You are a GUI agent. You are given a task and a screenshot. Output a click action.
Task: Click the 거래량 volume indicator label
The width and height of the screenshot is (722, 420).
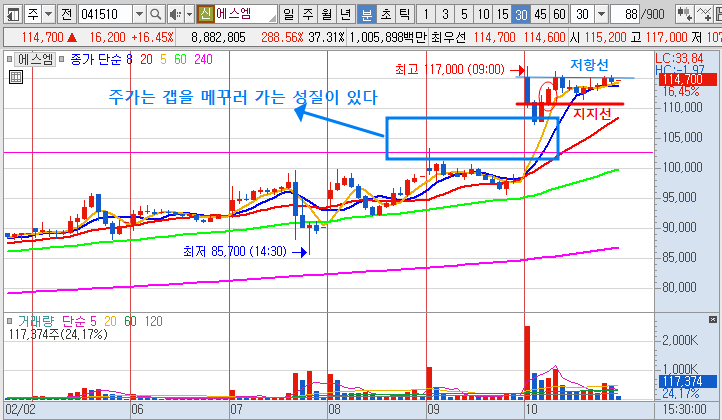[35, 321]
